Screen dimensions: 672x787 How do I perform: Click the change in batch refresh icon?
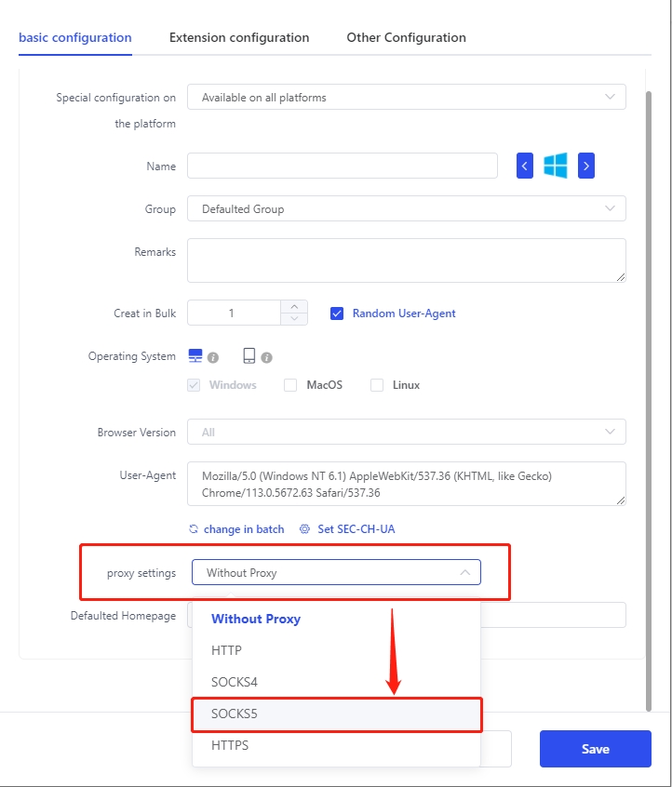pyautogui.click(x=194, y=529)
